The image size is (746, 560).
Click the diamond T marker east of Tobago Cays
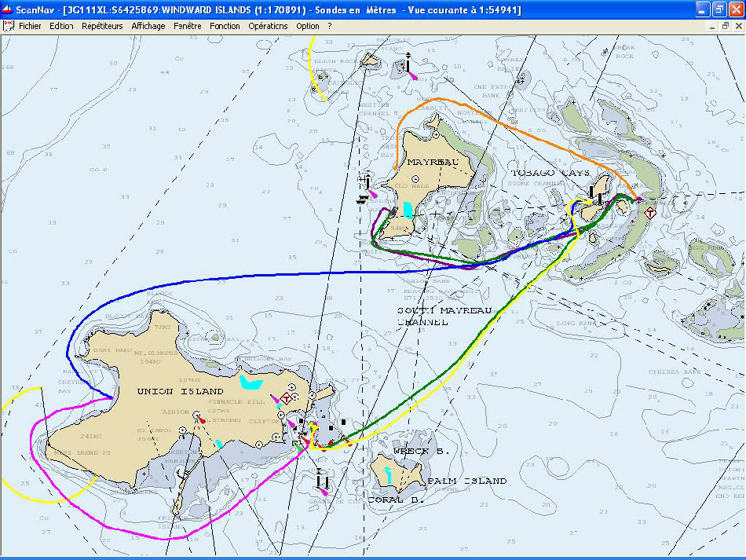[649, 212]
